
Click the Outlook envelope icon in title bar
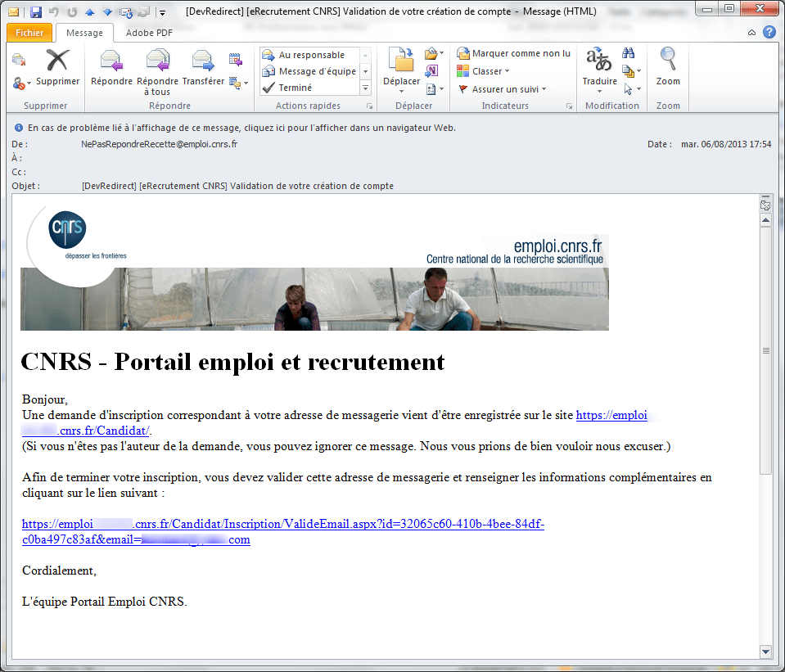[x=14, y=11]
